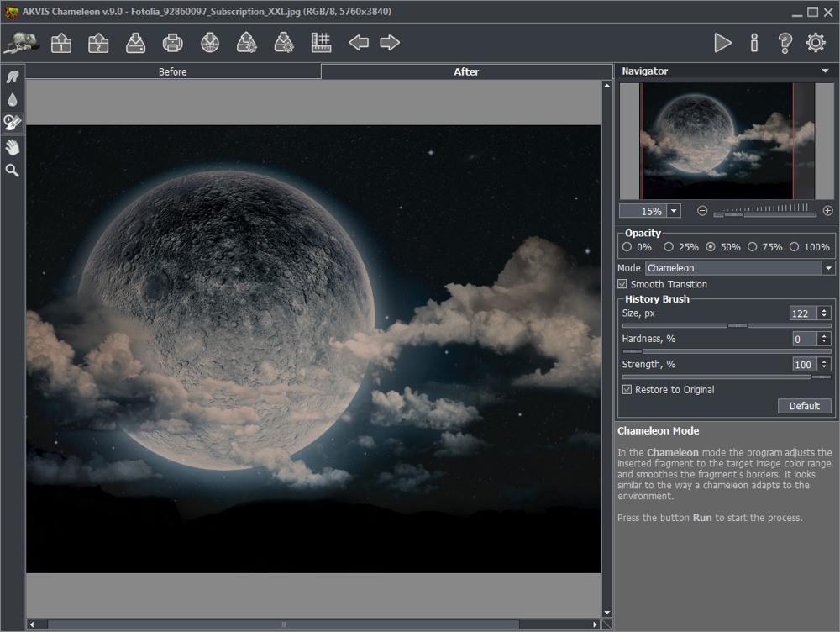Open the background image (icon 1)
The height and width of the screenshot is (632, 840).
click(61, 43)
